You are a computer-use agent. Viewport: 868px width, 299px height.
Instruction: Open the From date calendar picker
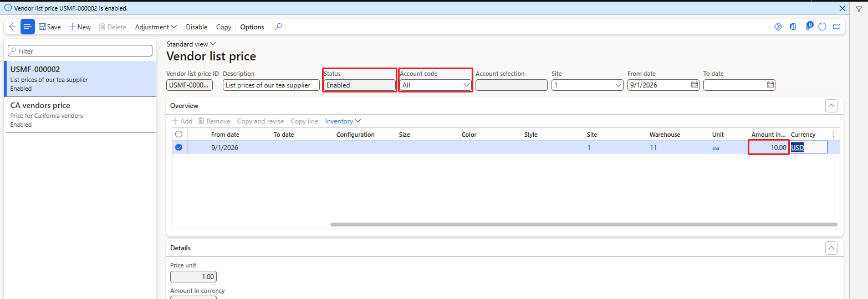(695, 85)
